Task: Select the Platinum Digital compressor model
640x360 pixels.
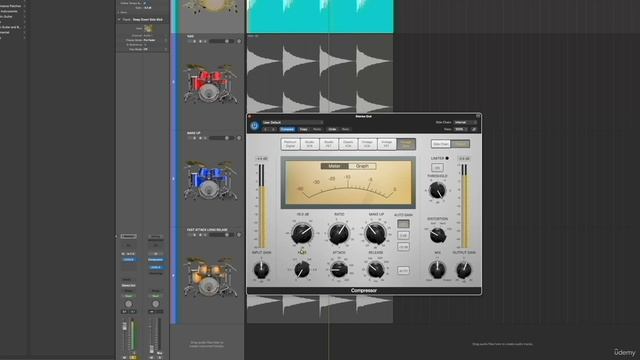Action: 290,144
